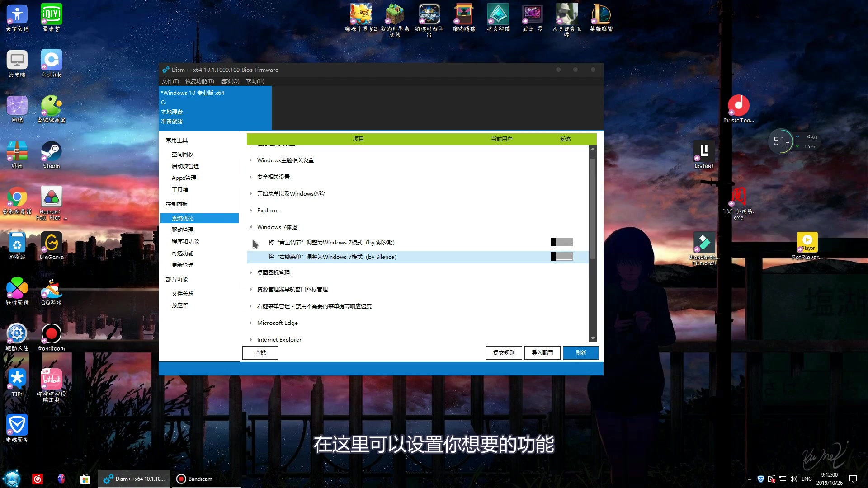Open the Chrome browser desktop icon
868x488 pixels.
coord(17,201)
